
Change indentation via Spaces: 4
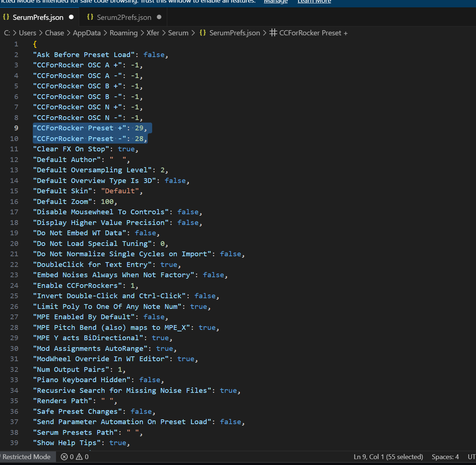point(445,457)
